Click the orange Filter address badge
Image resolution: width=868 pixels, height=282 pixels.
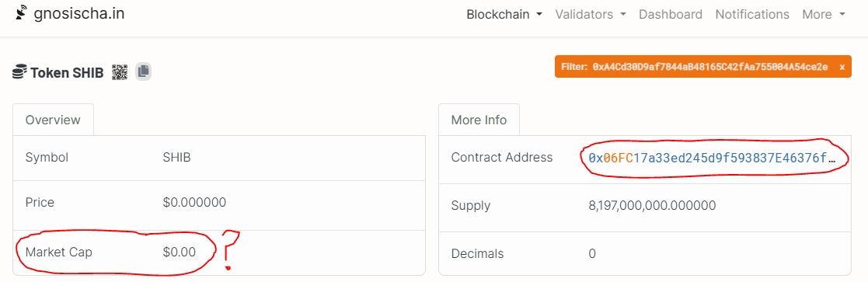pyautogui.click(x=703, y=67)
